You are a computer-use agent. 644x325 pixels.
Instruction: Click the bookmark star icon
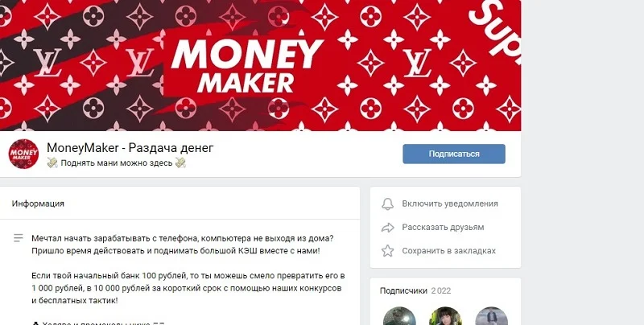(x=387, y=251)
